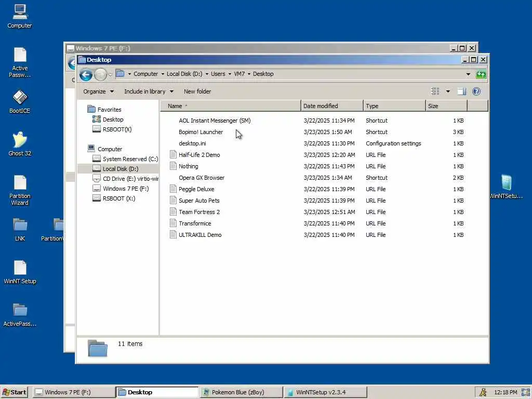
Task: Click the Desktop taskbar button
Action: (157, 392)
